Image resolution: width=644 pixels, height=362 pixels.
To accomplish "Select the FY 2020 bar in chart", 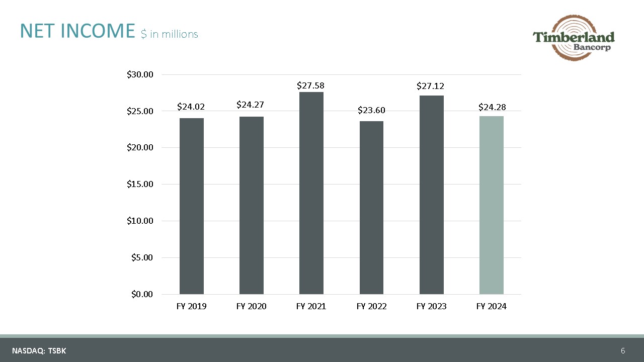I will coord(252,205).
